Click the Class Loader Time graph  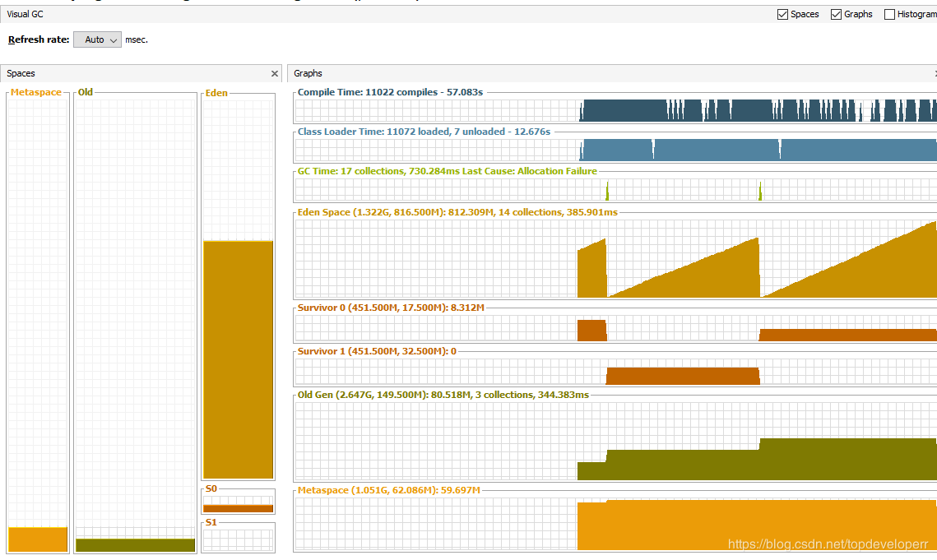(x=615, y=150)
